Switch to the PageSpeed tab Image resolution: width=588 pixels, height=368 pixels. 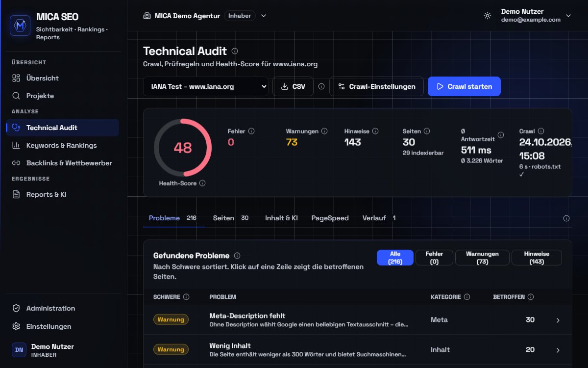click(330, 218)
